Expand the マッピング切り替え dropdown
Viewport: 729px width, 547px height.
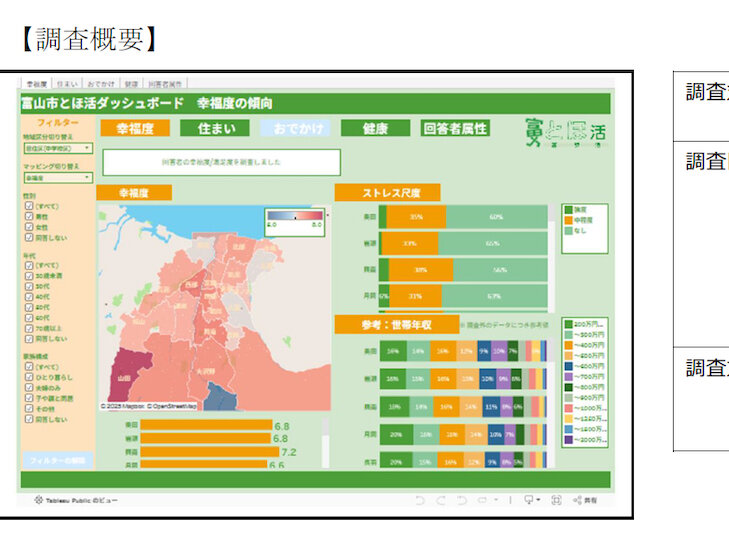57,177
